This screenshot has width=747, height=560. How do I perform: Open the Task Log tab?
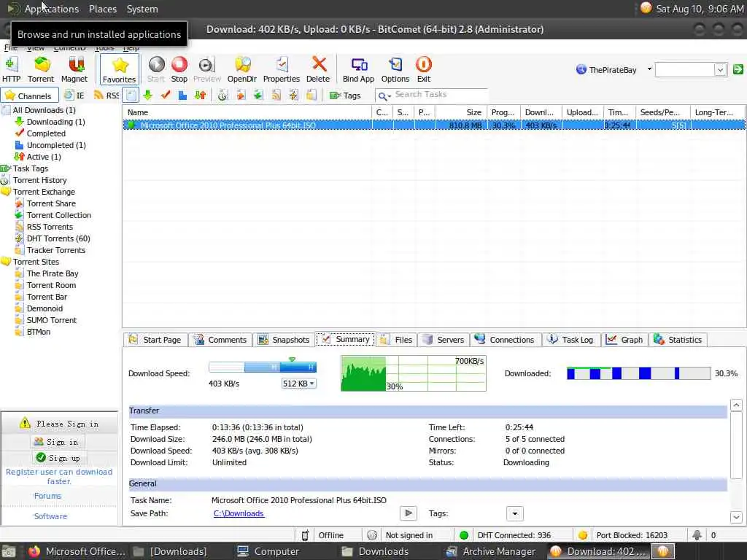point(570,340)
